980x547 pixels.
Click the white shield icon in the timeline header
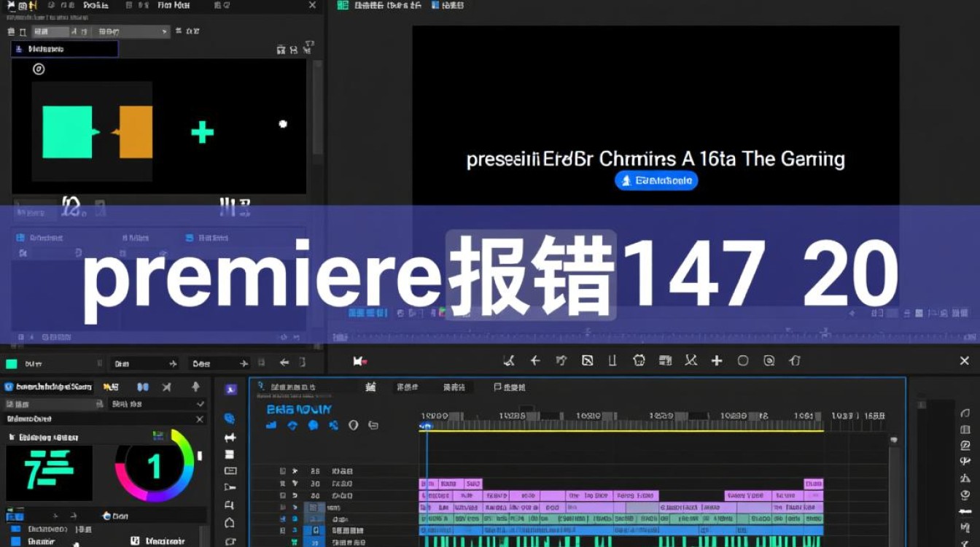pos(354,424)
